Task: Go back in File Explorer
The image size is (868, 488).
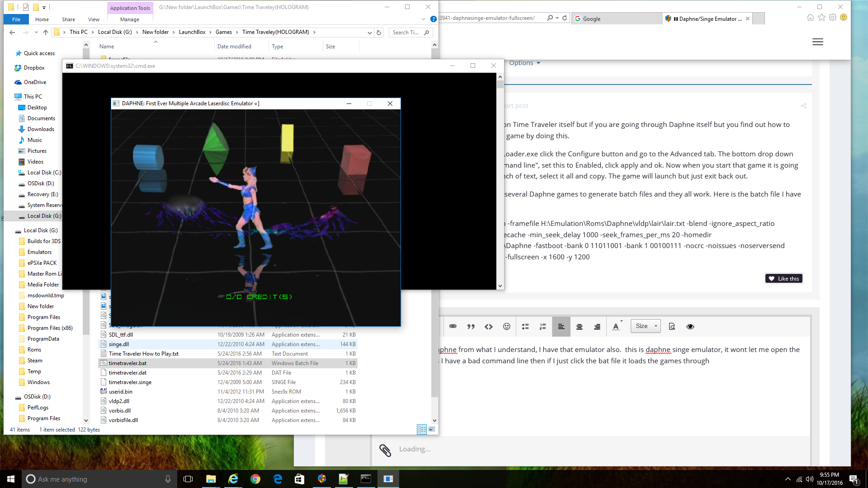Action: [x=12, y=32]
